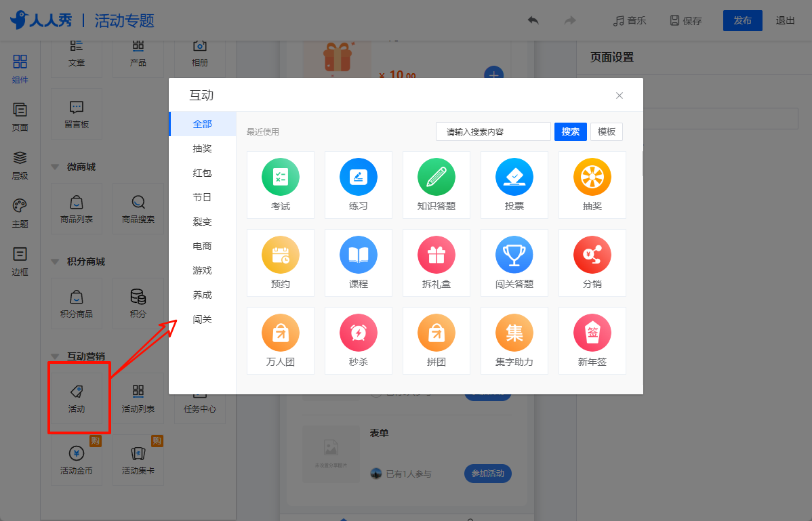Switch to the 游戏 category tab
Image resolution: width=812 pixels, height=521 pixels.
[203, 270]
